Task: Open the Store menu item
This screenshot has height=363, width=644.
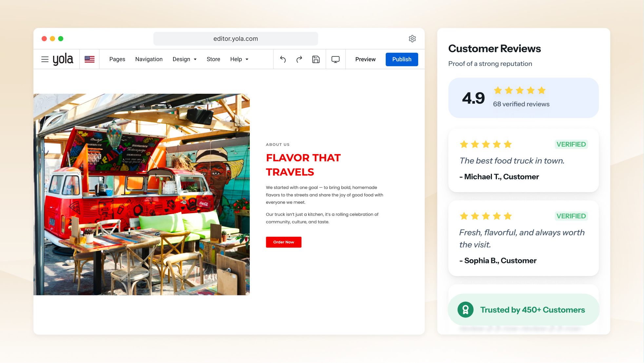Action: (x=213, y=59)
